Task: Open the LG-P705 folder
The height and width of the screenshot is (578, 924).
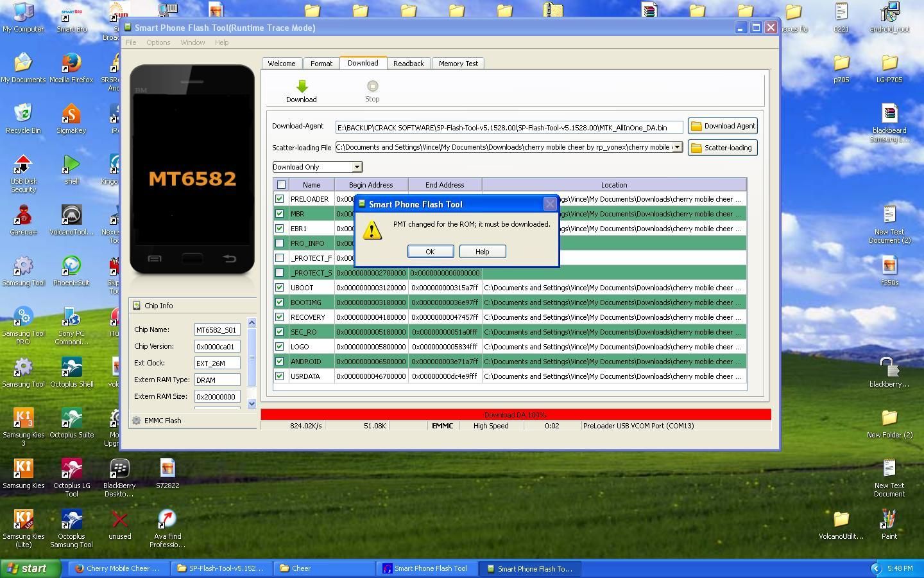Action: (x=889, y=63)
